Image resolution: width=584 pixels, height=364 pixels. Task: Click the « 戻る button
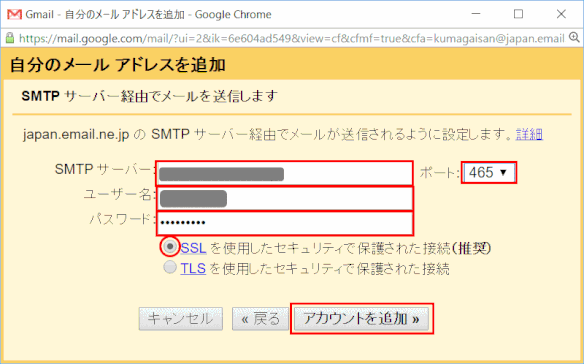(260, 319)
